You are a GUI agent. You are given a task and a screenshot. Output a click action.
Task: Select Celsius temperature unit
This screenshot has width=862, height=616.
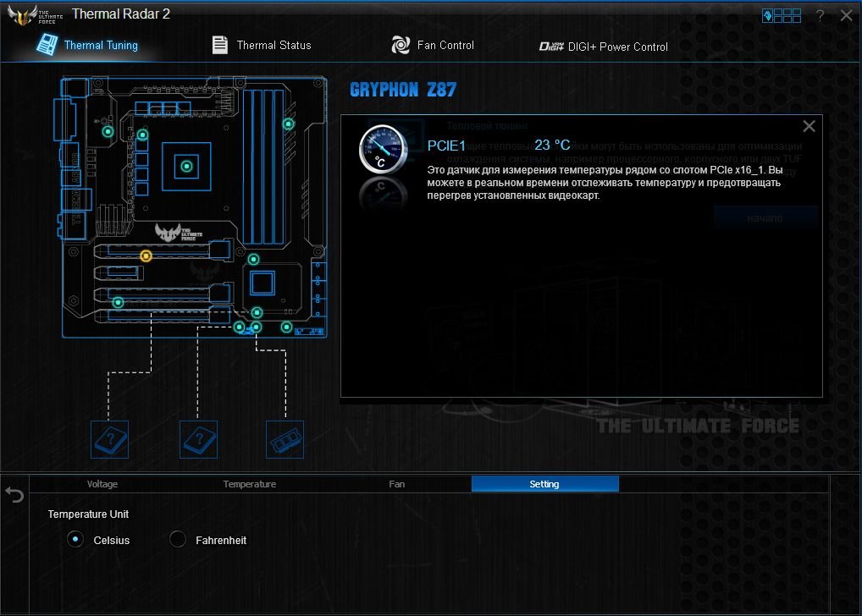[75, 540]
